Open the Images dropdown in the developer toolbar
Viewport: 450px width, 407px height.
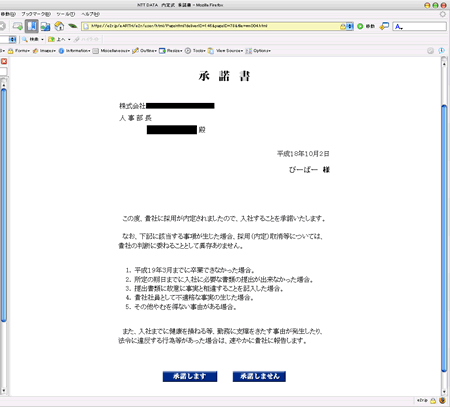pos(44,51)
